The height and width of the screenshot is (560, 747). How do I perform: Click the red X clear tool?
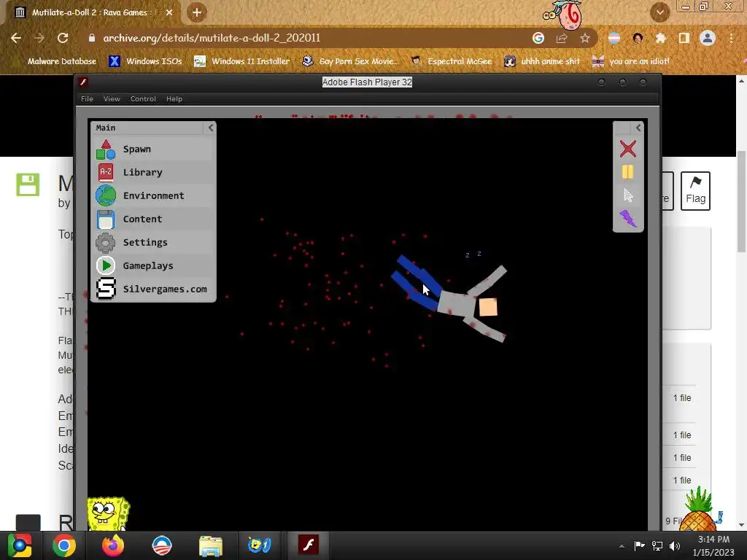point(628,149)
